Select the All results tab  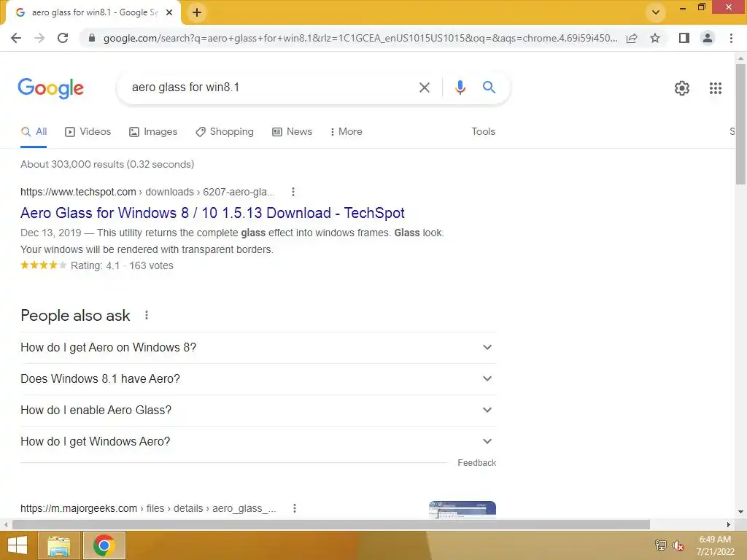pos(34,132)
